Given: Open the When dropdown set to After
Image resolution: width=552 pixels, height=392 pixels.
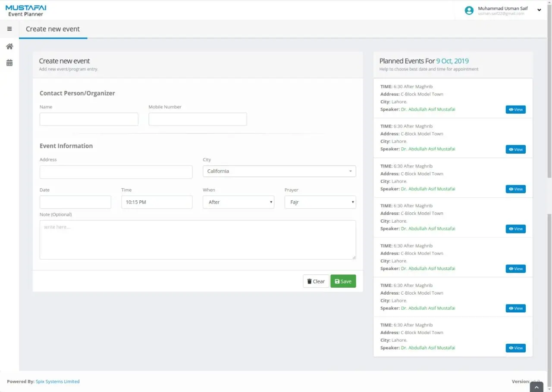Looking at the screenshot, I should [238, 202].
